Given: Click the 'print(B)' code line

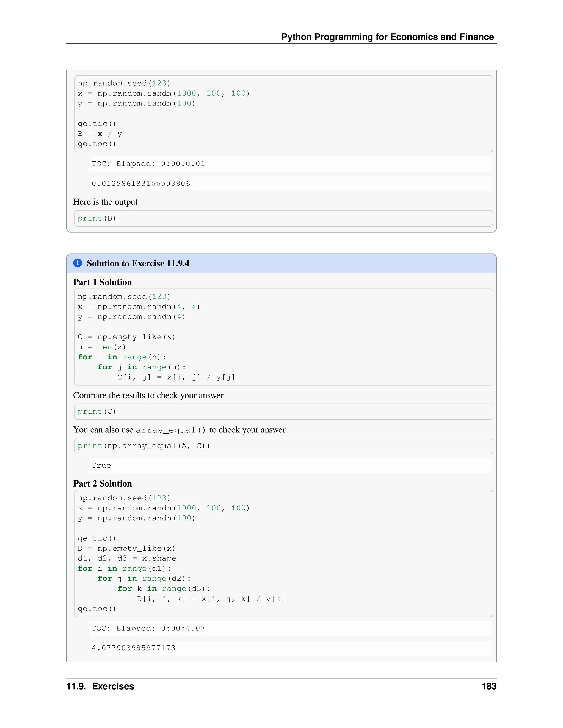Looking at the screenshot, I should 97,218.
